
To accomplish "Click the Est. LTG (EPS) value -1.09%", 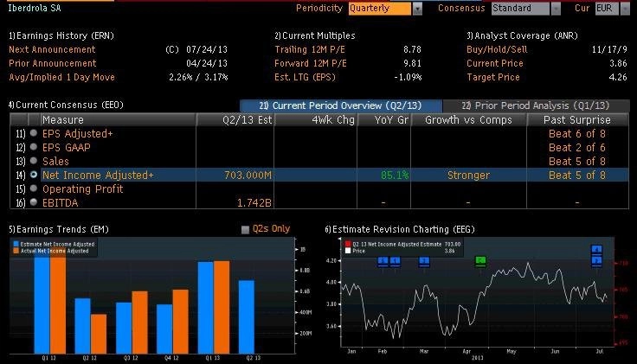I will tap(408, 77).
